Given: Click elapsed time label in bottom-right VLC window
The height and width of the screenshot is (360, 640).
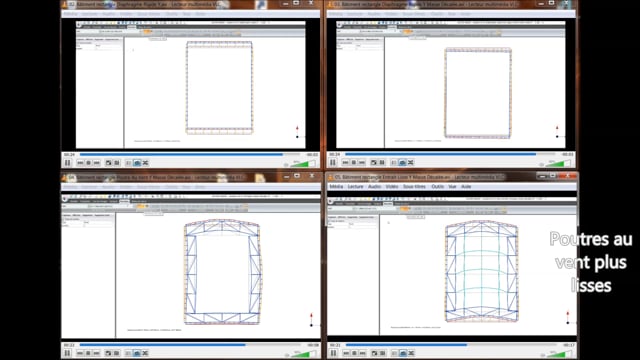Looking at the screenshot, I should point(335,345).
